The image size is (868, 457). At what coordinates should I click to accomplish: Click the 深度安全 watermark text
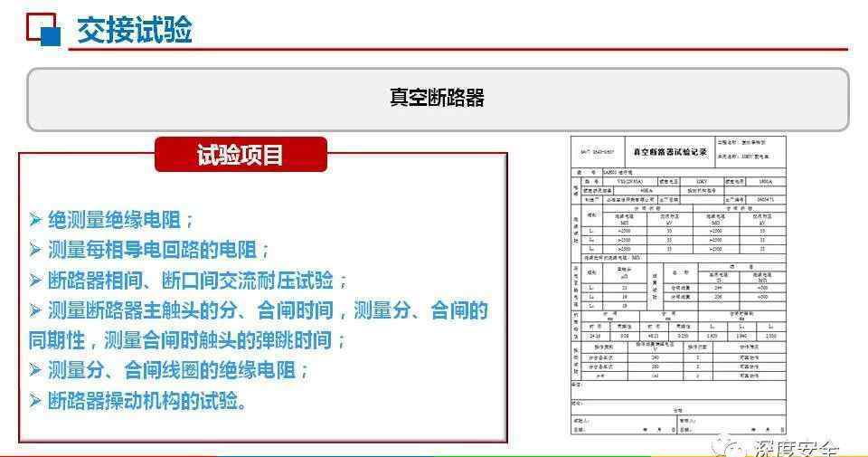[796, 449]
